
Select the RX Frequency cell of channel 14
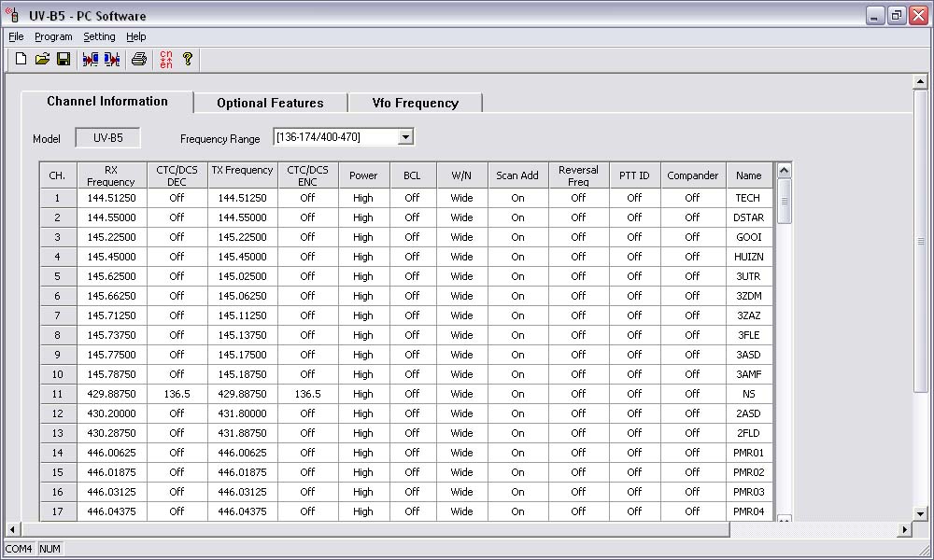pos(111,453)
